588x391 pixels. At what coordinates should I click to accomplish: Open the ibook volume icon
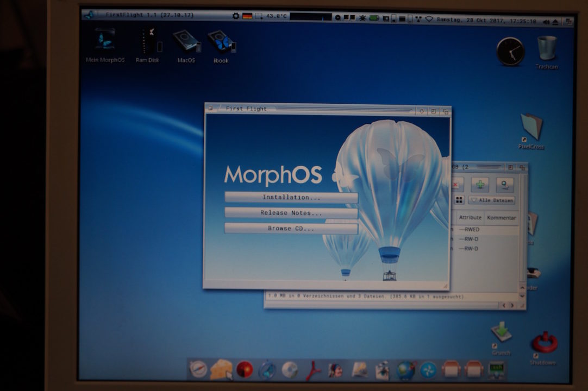tap(221, 47)
